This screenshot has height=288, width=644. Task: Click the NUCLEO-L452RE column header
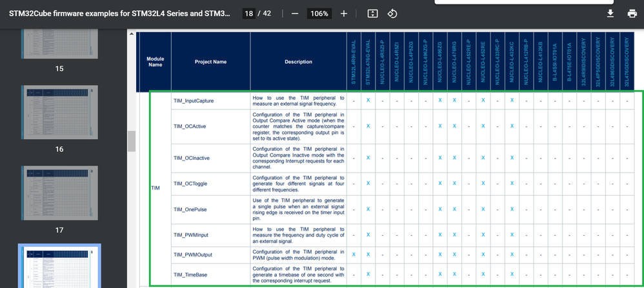click(483, 62)
